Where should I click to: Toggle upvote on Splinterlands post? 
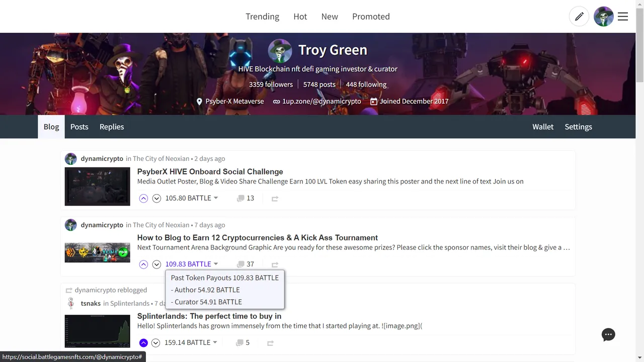coord(143,343)
